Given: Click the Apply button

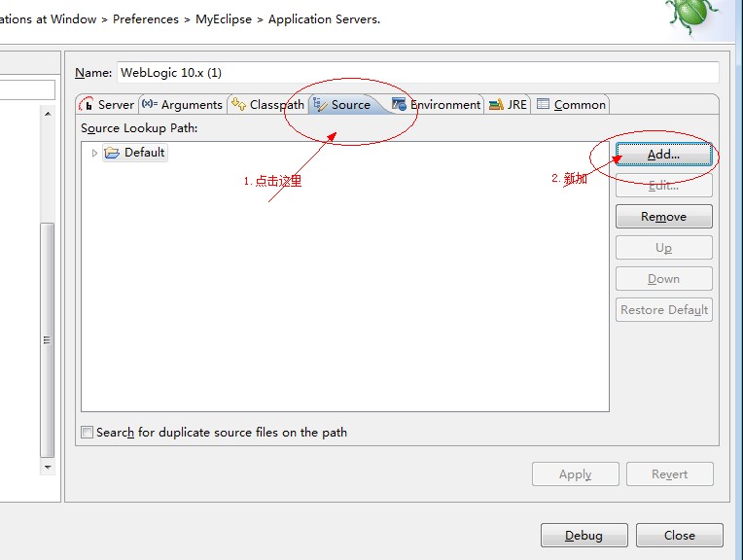Looking at the screenshot, I should [576, 474].
